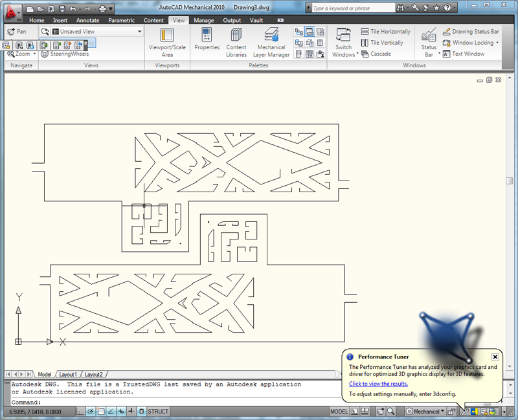Toggle object snap in status bar
Screen dimensions: 518x420
click(100, 412)
